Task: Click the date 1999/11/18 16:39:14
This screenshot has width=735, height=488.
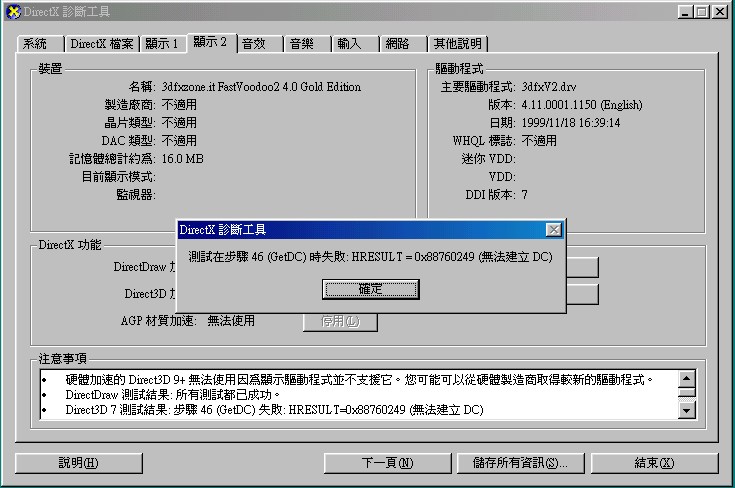Action: [x=570, y=123]
